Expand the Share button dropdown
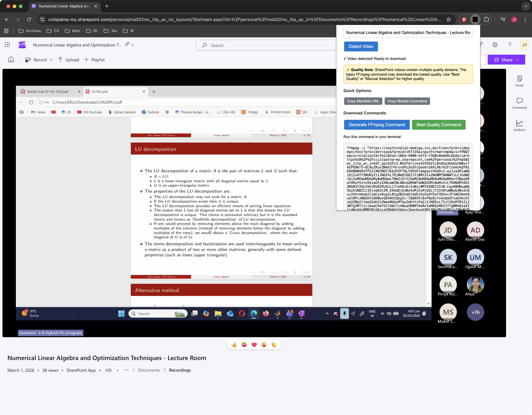The width and height of the screenshot is (532, 415). click(x=517, y=60)
